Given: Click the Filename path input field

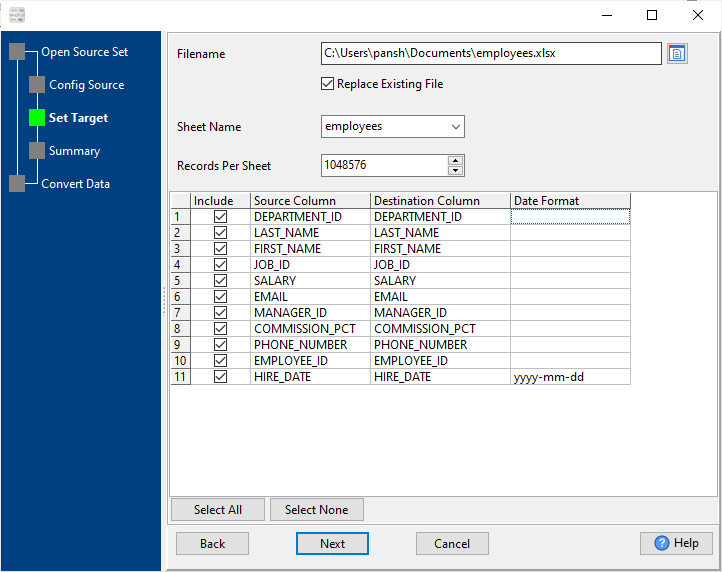Looking at the screenshot, I should pos(490,54).
